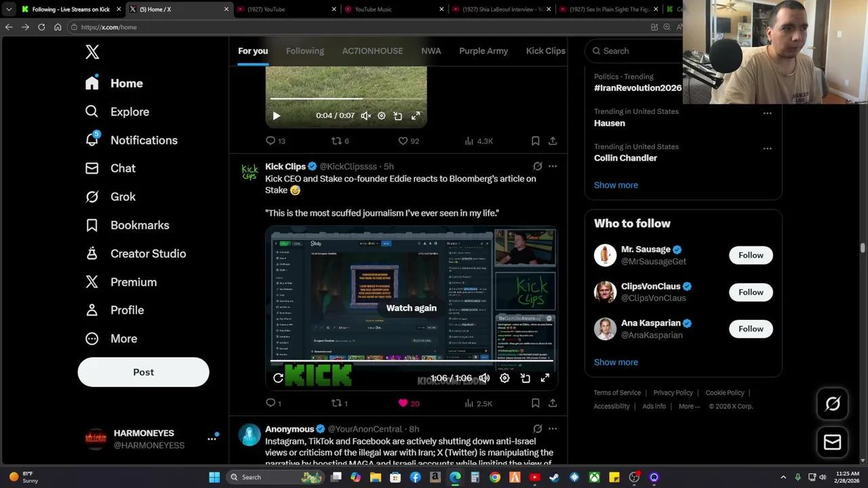Open Grok explain on Anonymous post

tap(537, 428)
